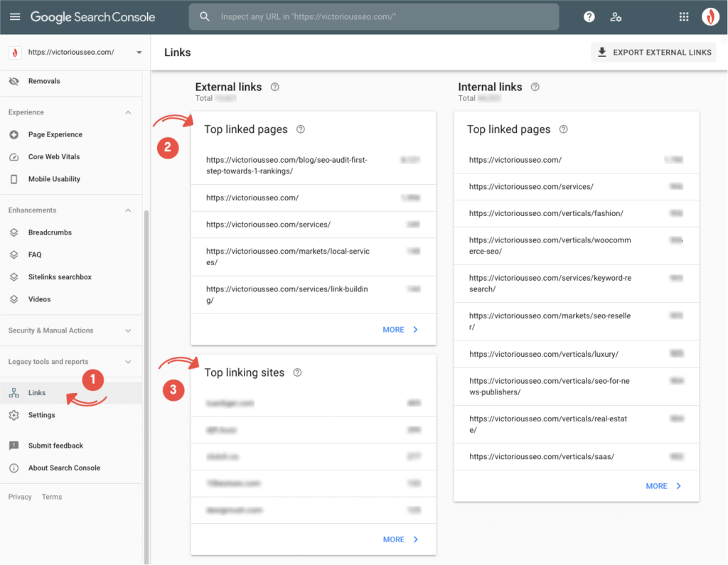Open the Google apps grid

(684, 17)
